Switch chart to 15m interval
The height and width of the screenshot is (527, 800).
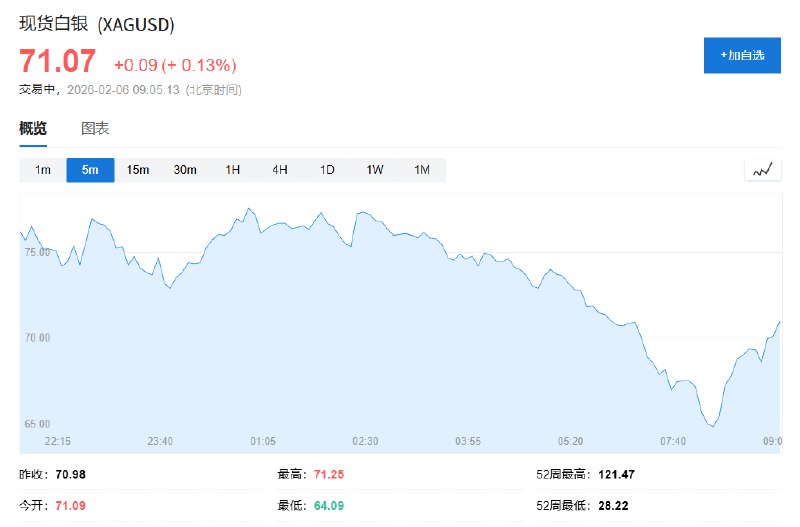click(138, 170)
